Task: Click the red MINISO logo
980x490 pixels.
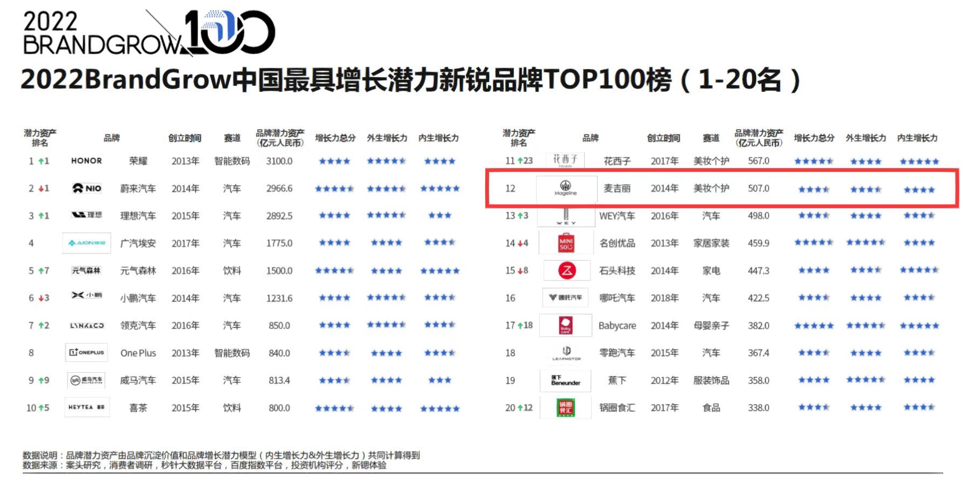Action: click(x=566, y=243)
